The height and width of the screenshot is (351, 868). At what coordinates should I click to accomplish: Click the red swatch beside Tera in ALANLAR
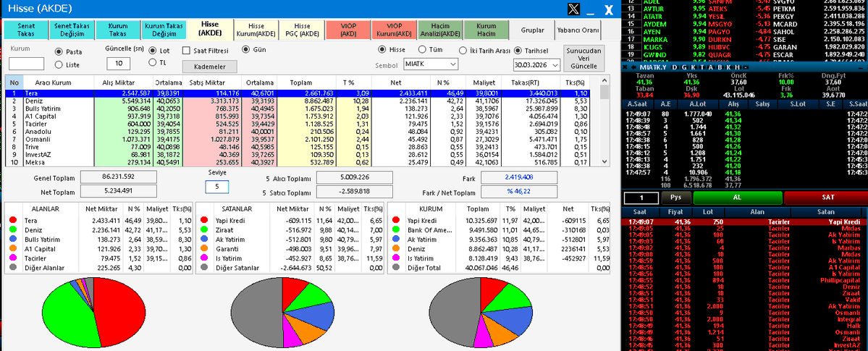pyautogui.click(x=13, y=220)
